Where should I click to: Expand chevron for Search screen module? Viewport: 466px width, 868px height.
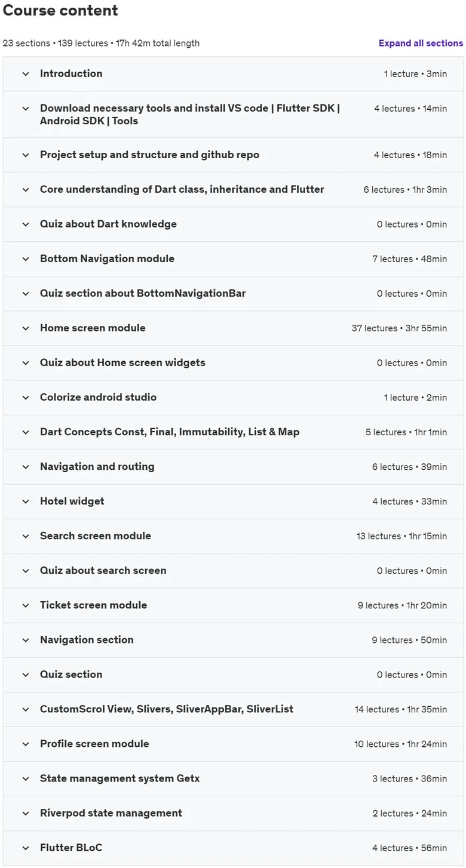coord(26,536)
